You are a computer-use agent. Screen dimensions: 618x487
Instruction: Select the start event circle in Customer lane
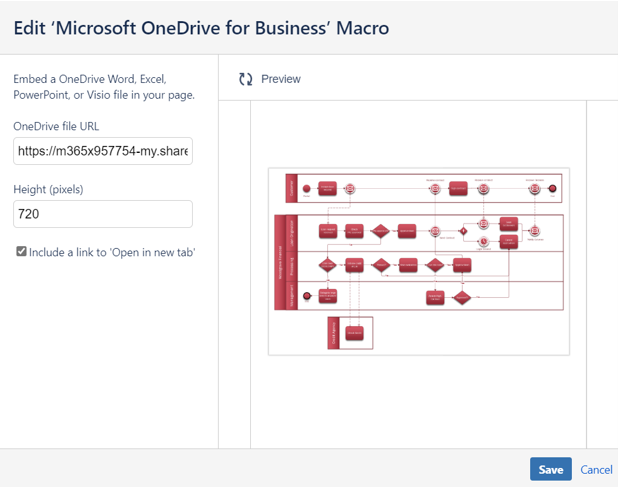[307, 188]
